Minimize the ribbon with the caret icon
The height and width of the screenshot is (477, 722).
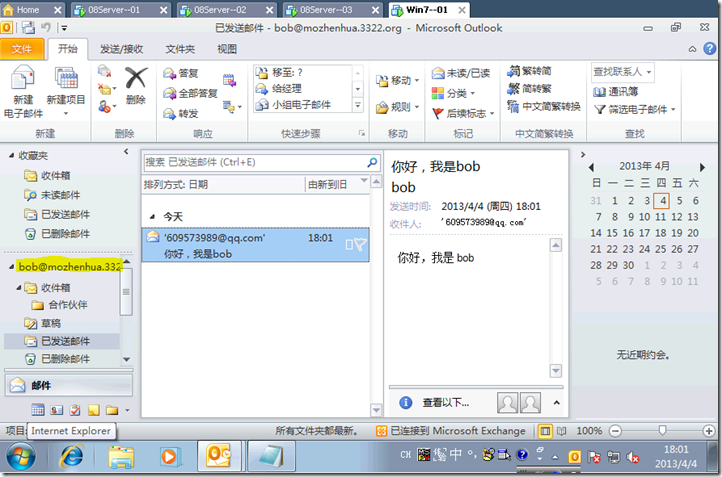(x=692, y=49)
